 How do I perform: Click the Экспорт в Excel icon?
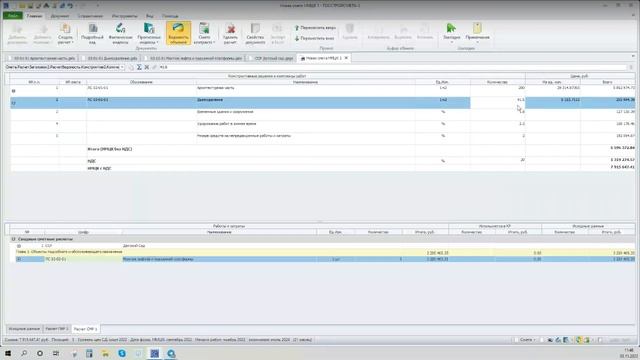(x=278, y=33)
